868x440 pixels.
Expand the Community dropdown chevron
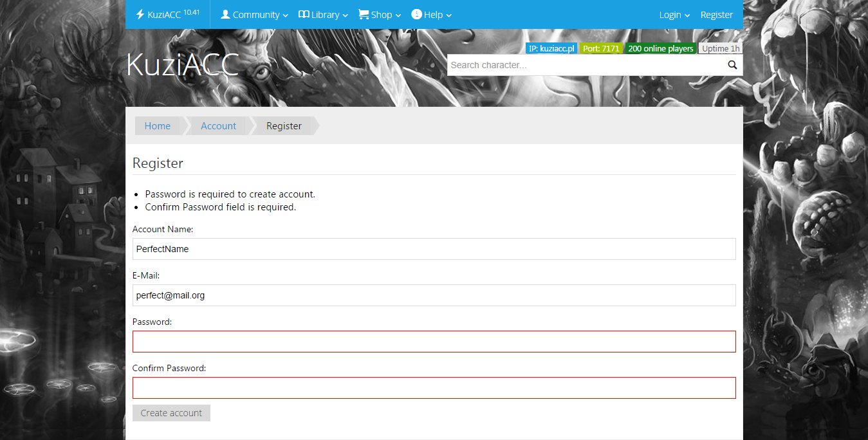(285, 15)
